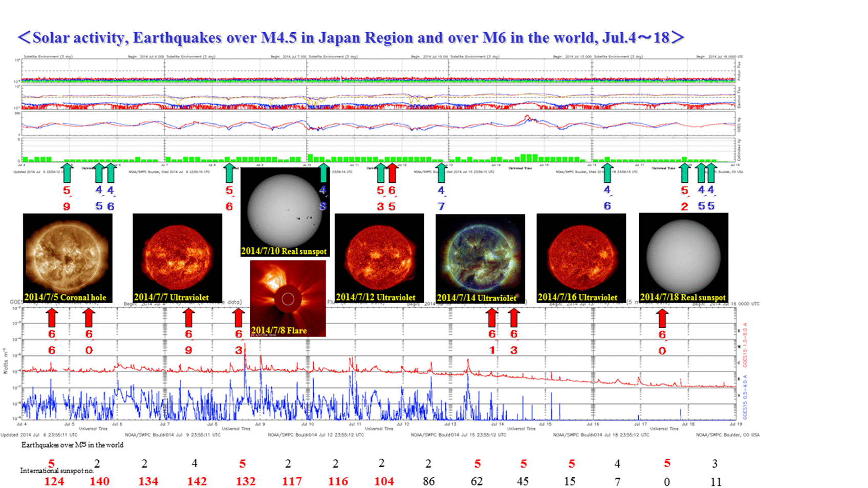Click the green arrow marking the M4.7 earthquake
The height and width of the screenshot is (488, 868).
point(441,173)
